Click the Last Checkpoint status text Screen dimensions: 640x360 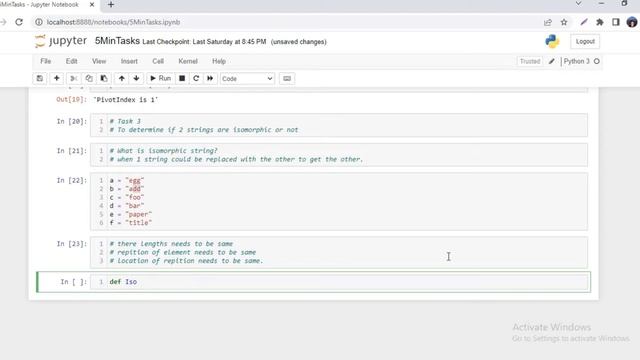[x=204, y=42]
